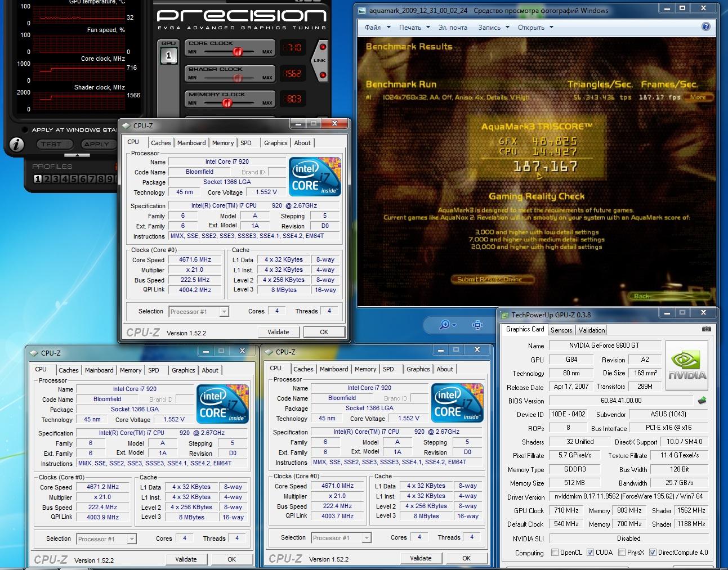Open the Запись dropdown menu
The image size is (728, 570).
[493, 27]
